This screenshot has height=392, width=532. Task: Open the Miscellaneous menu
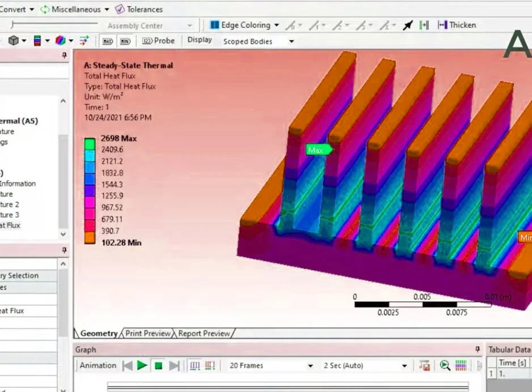tap(75, 9)
